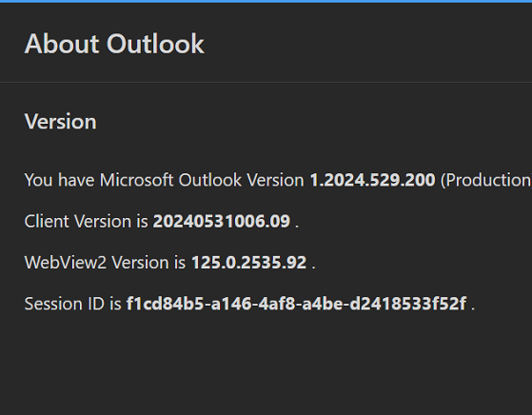Click the (Production) label text
Image resolution: width=532 pixels, height=415 pixels.
pos(486,180)
